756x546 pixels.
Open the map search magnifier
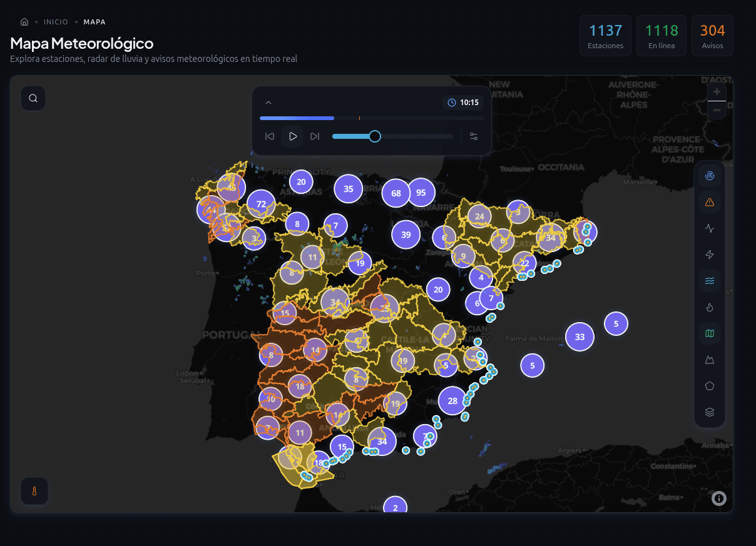click(x=33, y=98)
